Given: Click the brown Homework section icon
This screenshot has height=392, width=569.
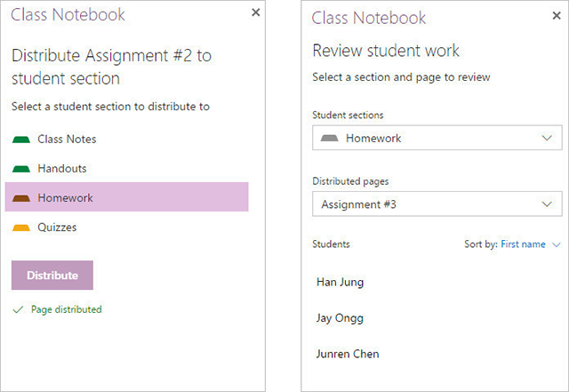Looking at the screenshot, I should pyautogui.click(x=21, y=198).
